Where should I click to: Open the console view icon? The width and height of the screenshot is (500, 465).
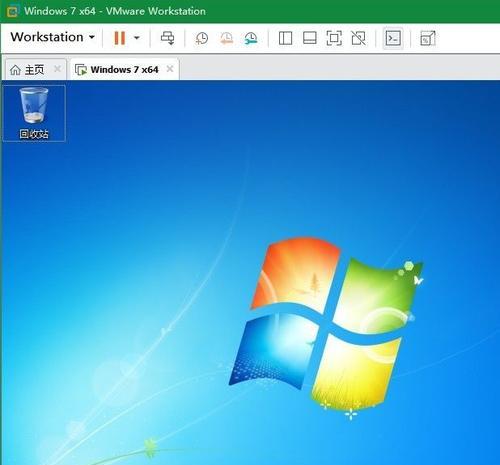393,38
